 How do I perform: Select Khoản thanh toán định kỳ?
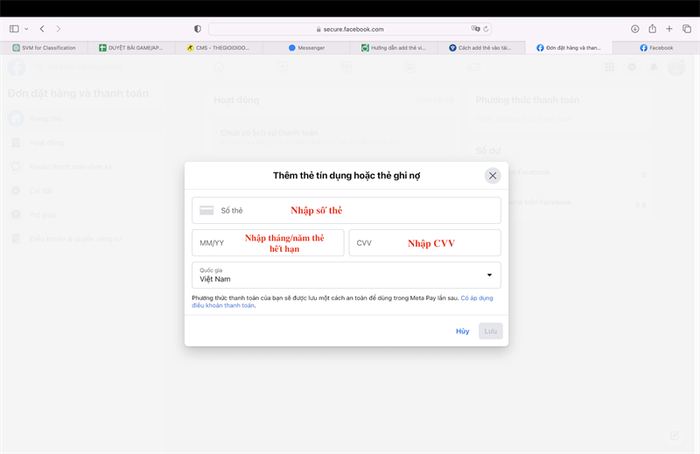[85, 167]
